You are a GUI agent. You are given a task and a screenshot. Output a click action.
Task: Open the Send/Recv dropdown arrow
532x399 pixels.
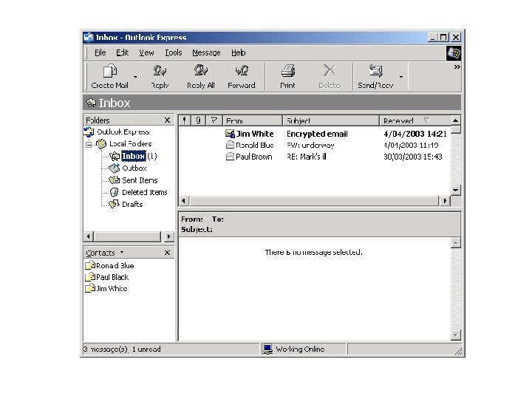401,77
